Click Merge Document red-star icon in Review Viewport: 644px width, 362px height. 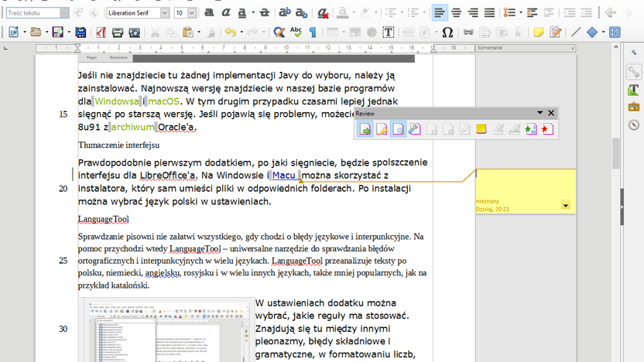point(547,129)
